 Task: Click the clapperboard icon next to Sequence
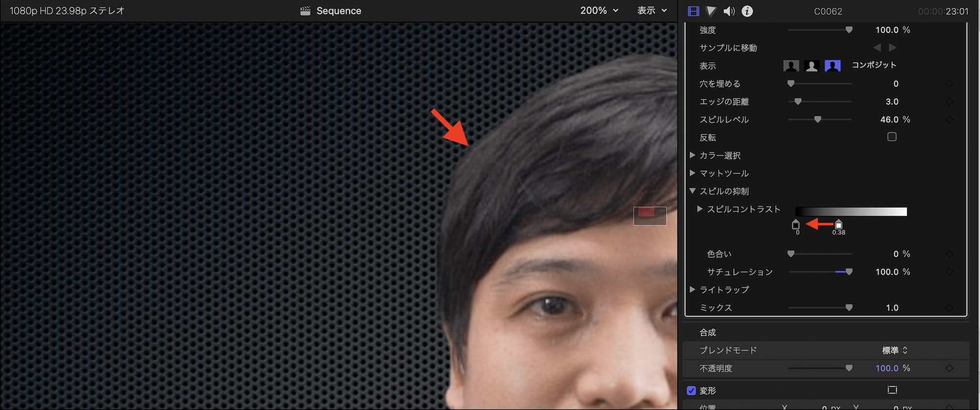point(305,11)
